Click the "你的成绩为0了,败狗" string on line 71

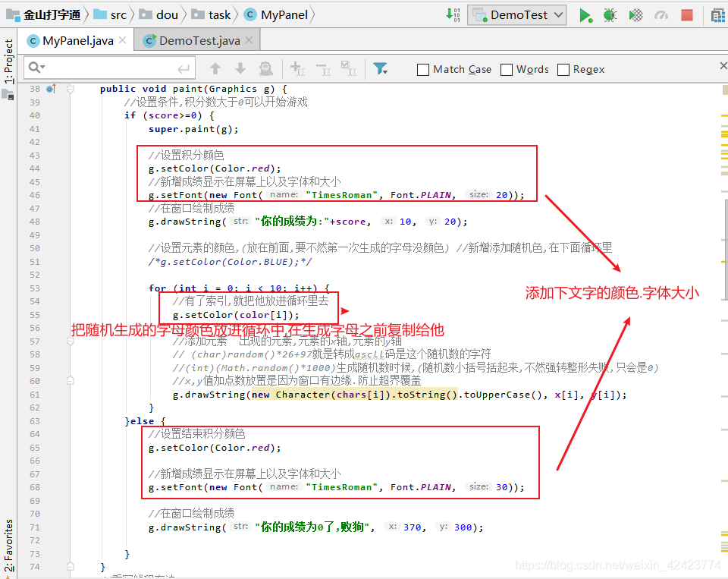click(312, 527)
